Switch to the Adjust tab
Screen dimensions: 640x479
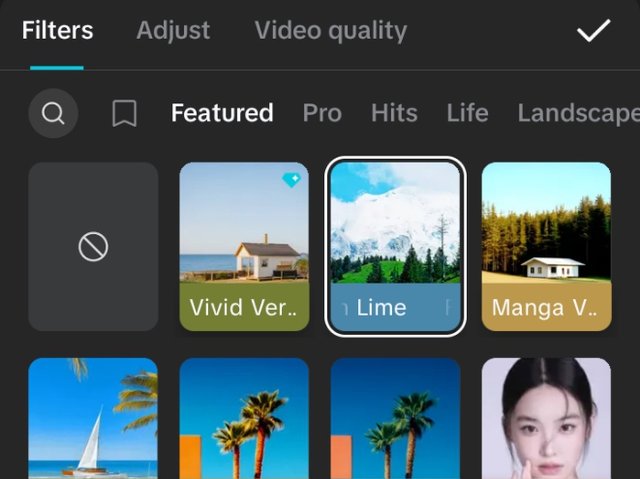point(173,31)
